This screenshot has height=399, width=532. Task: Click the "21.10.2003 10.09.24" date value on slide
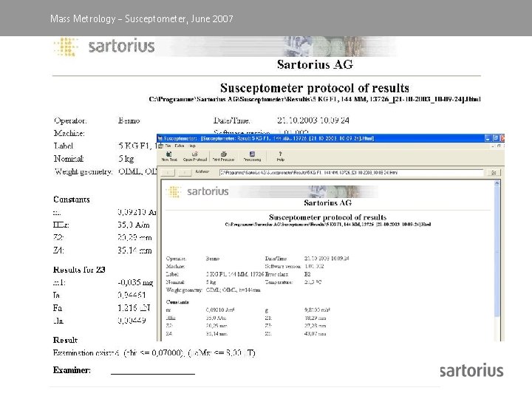coord(313,120)
